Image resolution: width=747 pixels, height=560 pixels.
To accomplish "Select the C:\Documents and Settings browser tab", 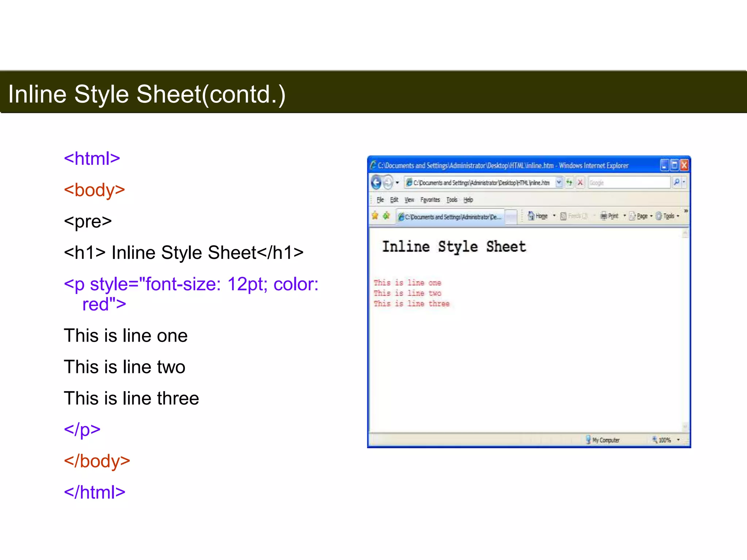I will pyautogui.click(x=450, y=217).
